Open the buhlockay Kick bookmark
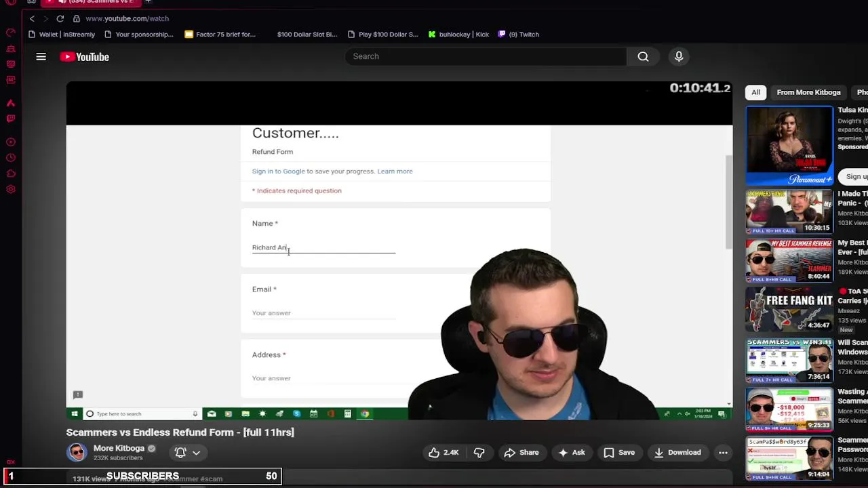The image size is (868, 488). tap(458, 34)
